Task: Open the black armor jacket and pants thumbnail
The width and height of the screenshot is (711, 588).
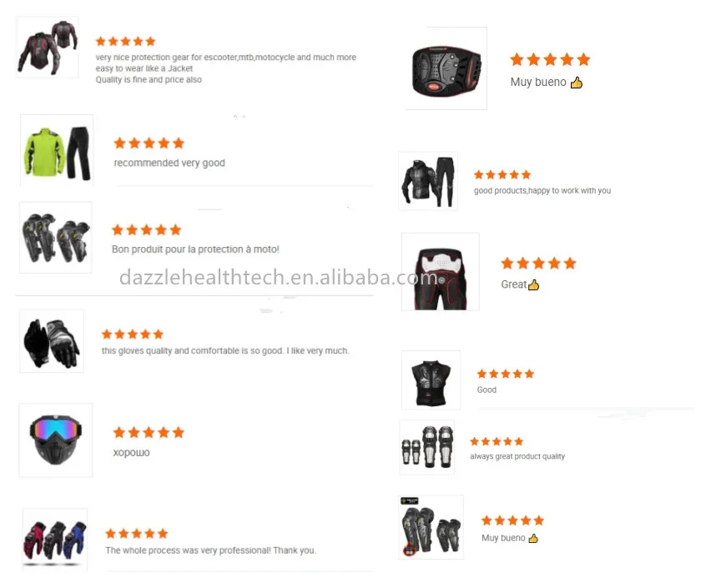Action: [428, 181]
